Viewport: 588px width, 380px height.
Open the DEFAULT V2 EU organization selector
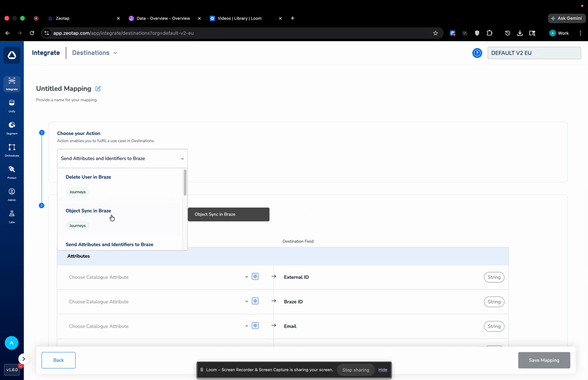[534, 53]
